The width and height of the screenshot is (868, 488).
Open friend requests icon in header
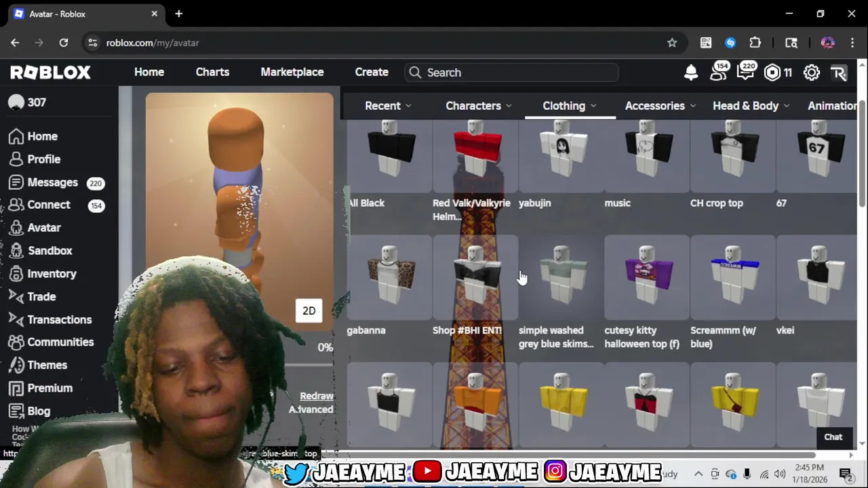coord(719,72)
